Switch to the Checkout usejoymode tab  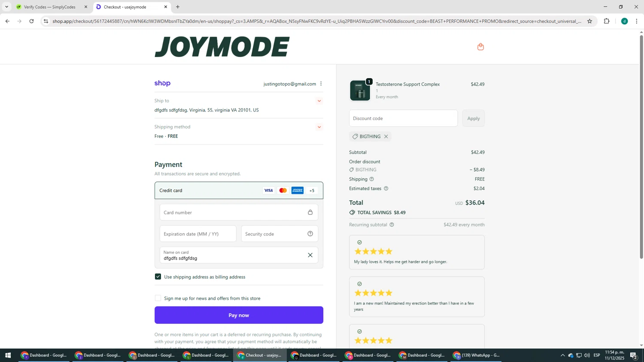coord(131,7)
